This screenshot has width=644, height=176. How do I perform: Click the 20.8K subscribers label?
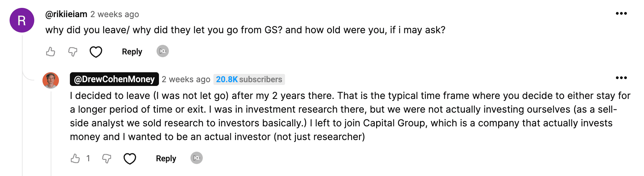[249, 79]
